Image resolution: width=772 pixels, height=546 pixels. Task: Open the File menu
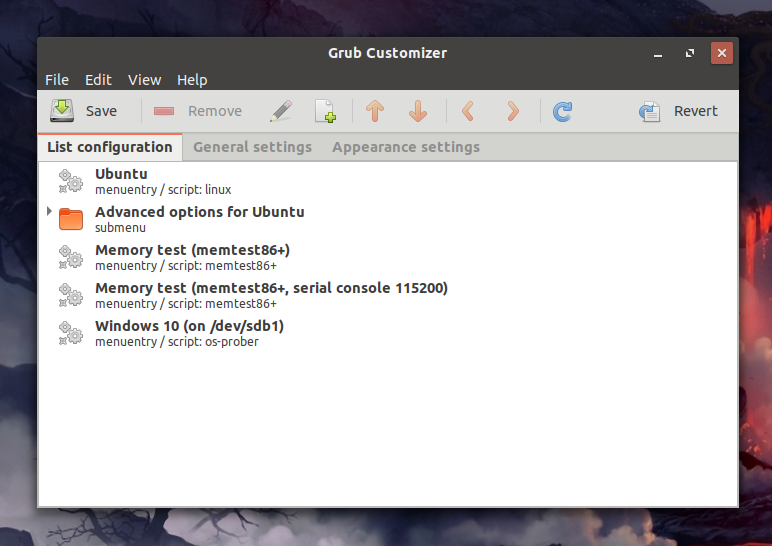click(x=57, y=80)
